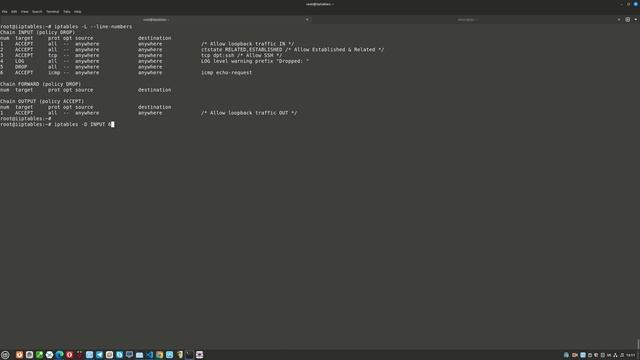Open the tab list dropdown arrow

click(636, 20)
